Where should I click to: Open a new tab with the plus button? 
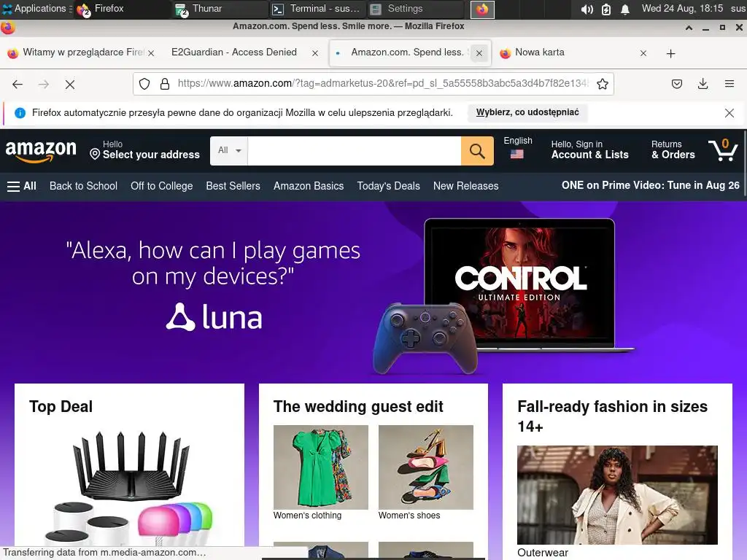tap(671, 53)
